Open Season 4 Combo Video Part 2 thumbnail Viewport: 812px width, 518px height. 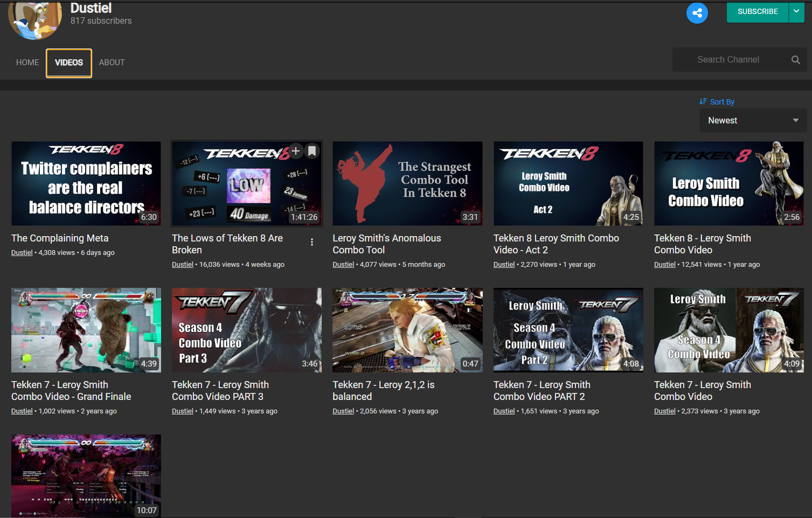(x=568, y=330)
